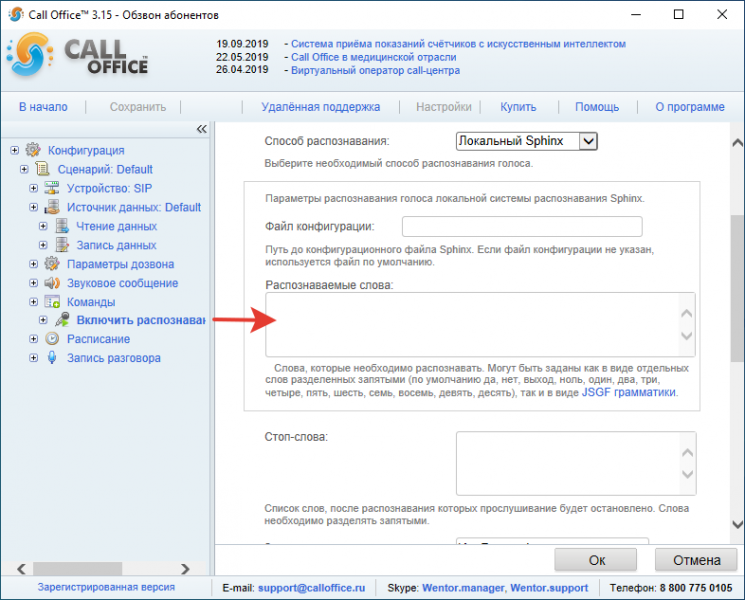Click the Отмена button
745x600 pixels.
697,560
